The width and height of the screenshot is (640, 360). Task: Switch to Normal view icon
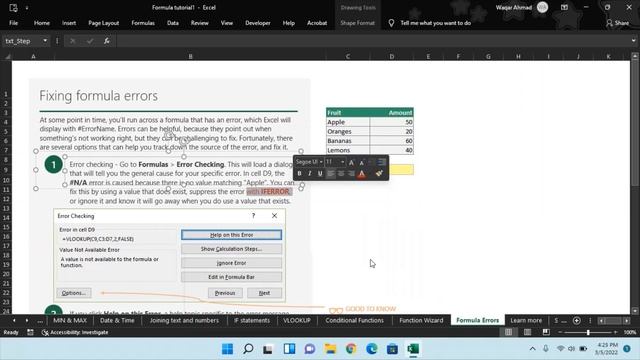point(509,332)
